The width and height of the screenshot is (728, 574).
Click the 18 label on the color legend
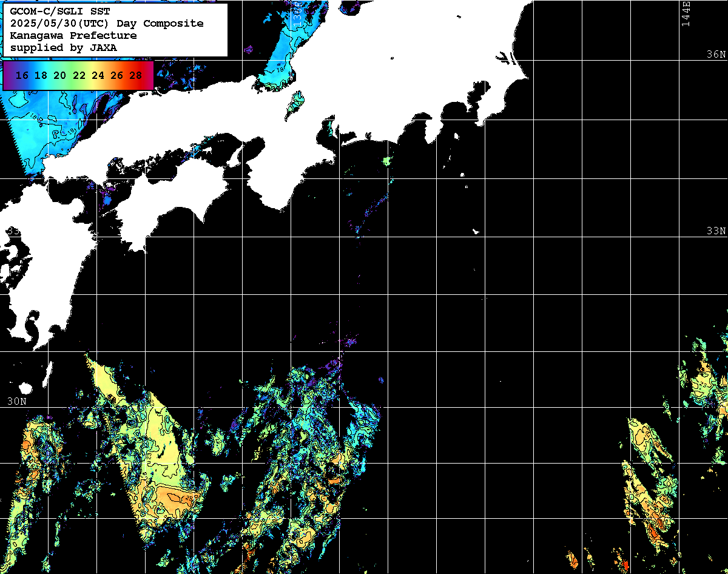41,75
